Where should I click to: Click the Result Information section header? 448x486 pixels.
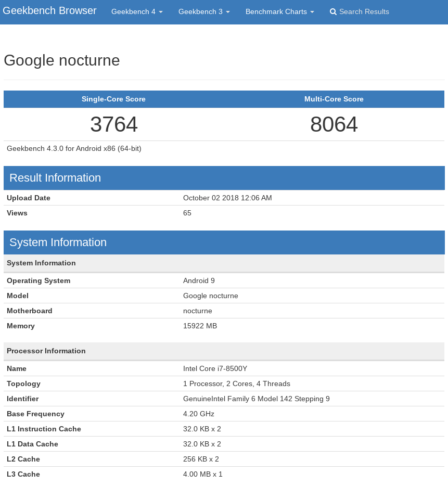click(224, 178)
